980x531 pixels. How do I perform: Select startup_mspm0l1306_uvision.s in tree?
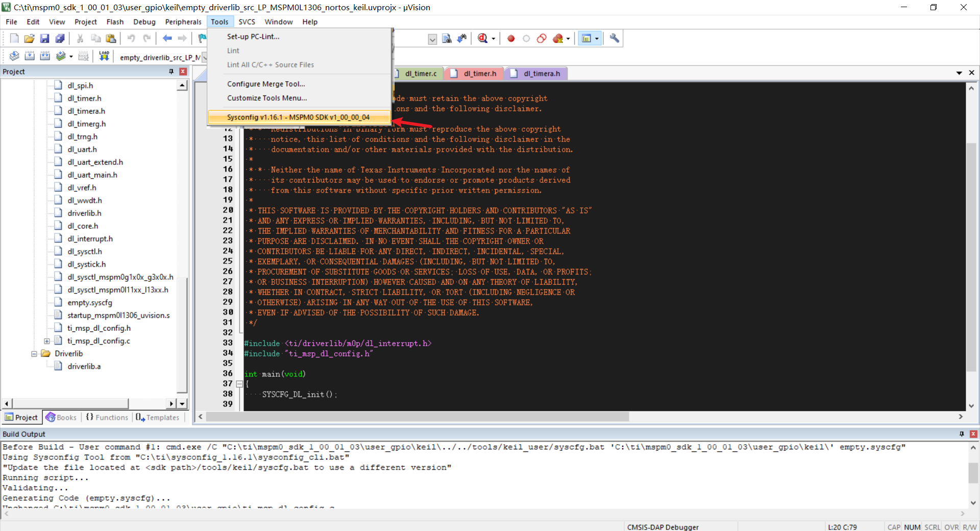pos(118,316)
